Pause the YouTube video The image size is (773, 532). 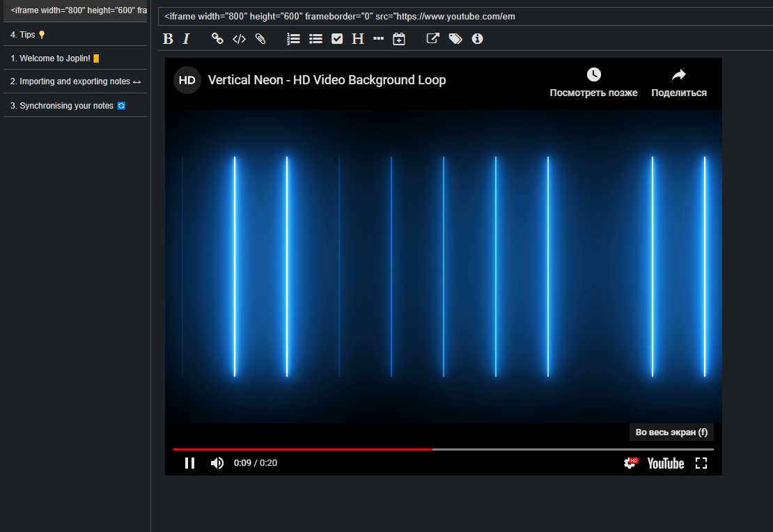(x=190, y=463)
